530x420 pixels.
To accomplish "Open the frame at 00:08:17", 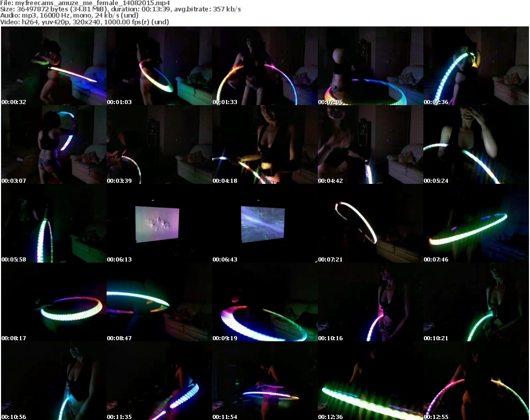I will [x=54, y=302].
